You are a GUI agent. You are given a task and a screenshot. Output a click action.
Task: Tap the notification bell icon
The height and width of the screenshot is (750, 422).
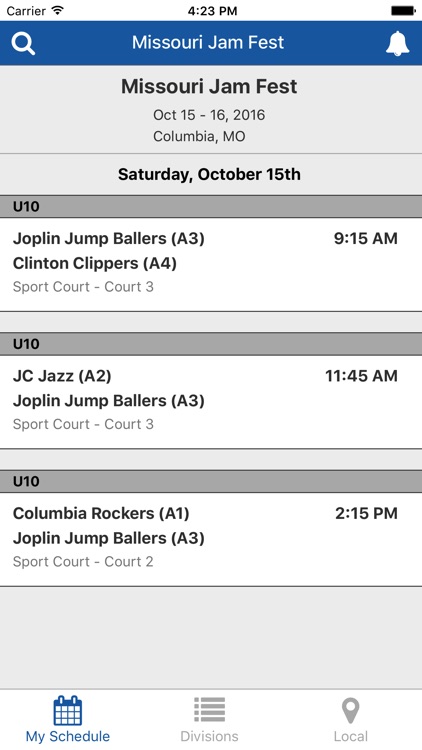click(398, 44)
